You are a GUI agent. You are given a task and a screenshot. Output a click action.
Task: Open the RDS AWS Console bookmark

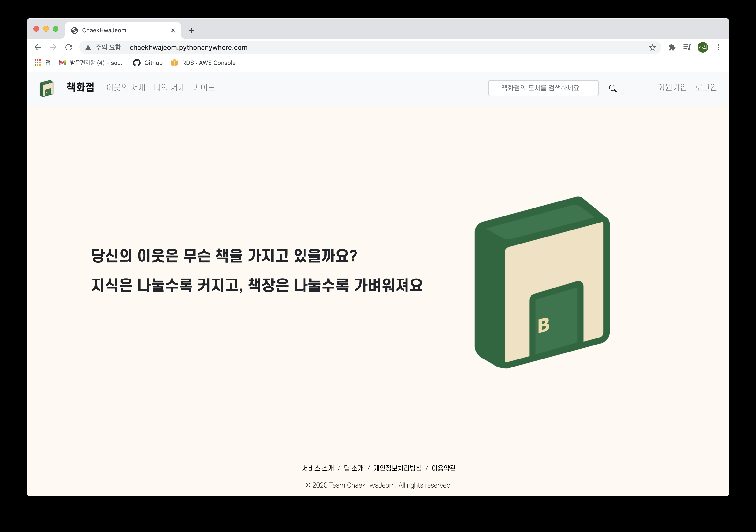click(x=203, y=63)
